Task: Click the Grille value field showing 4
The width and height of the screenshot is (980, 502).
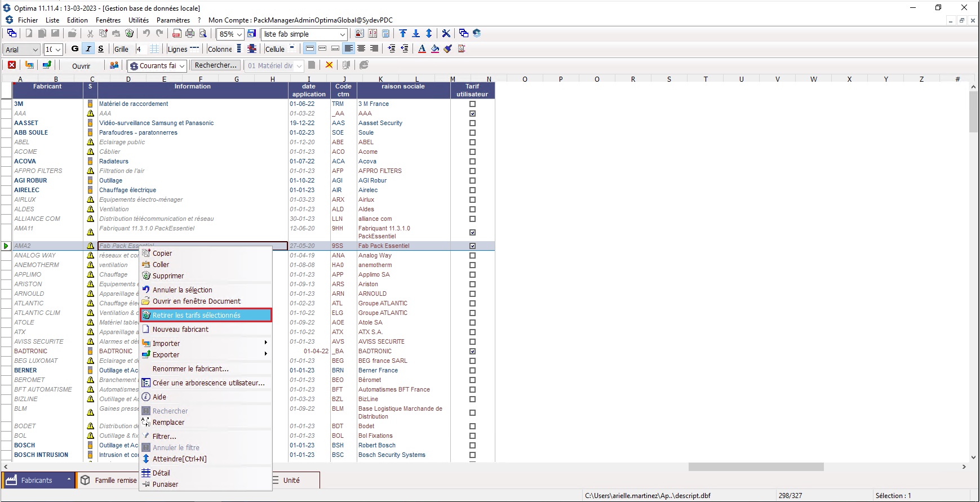Action: coord(141,49)
